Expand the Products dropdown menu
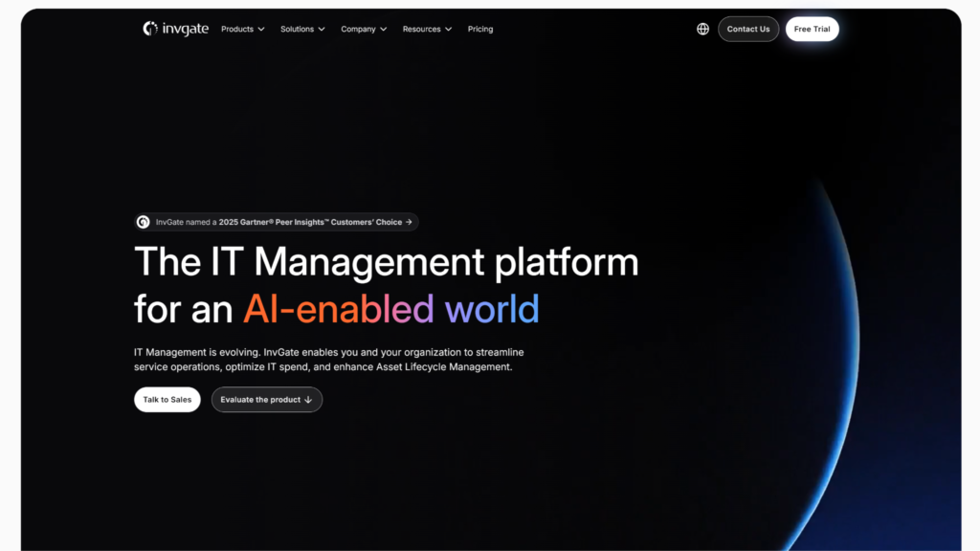Image resolution: width=980 pixels, height=551 pixels. pos(242,29)
